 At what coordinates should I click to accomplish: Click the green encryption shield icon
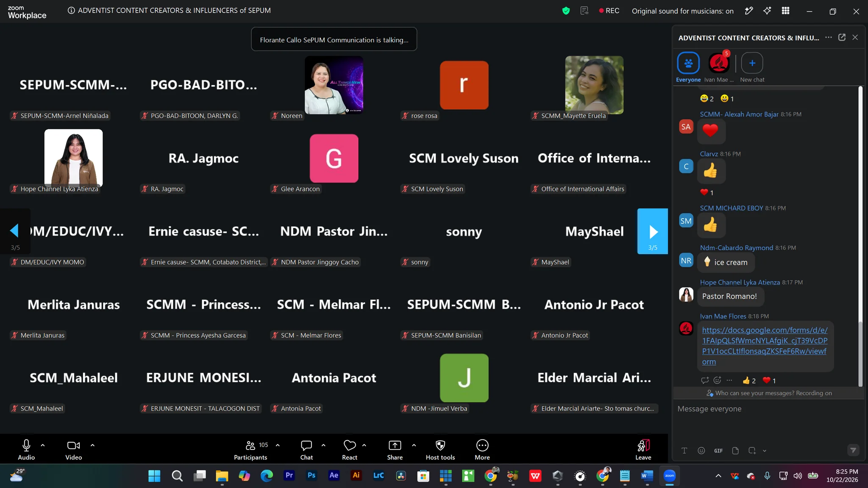tap(566, 11)
